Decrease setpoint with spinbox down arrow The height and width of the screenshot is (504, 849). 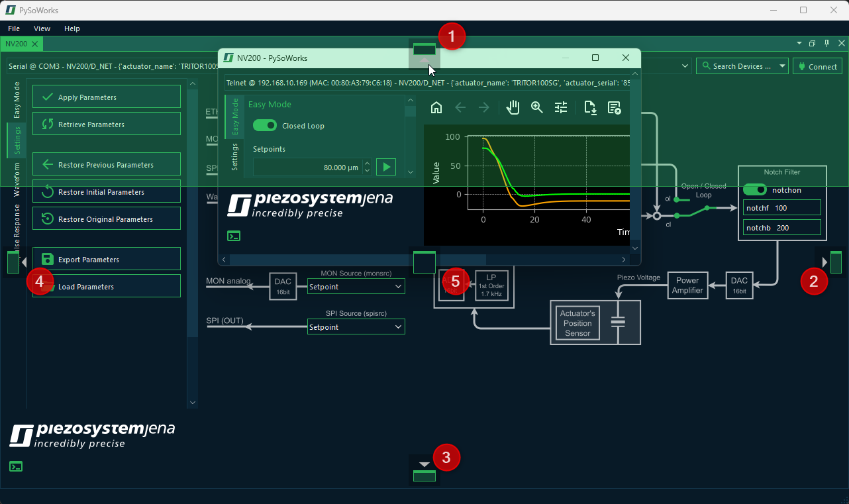[x=368, y=171]
